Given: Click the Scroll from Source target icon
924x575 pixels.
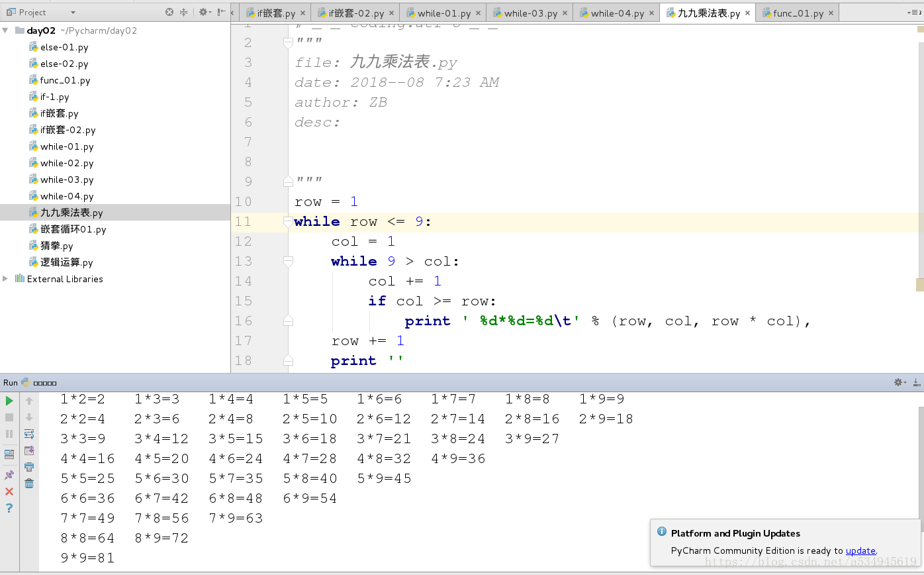Looking at the screenshot, I should [169, 12].
